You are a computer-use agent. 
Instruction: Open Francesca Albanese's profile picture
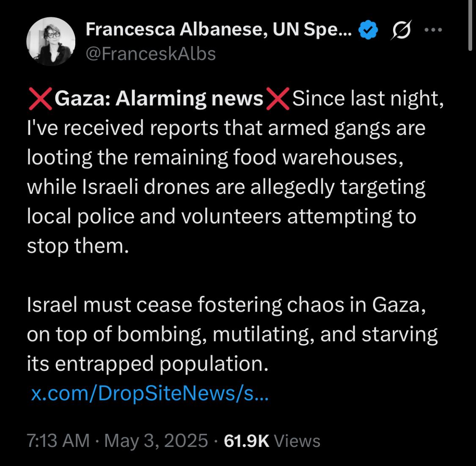[x=51, y=41]
